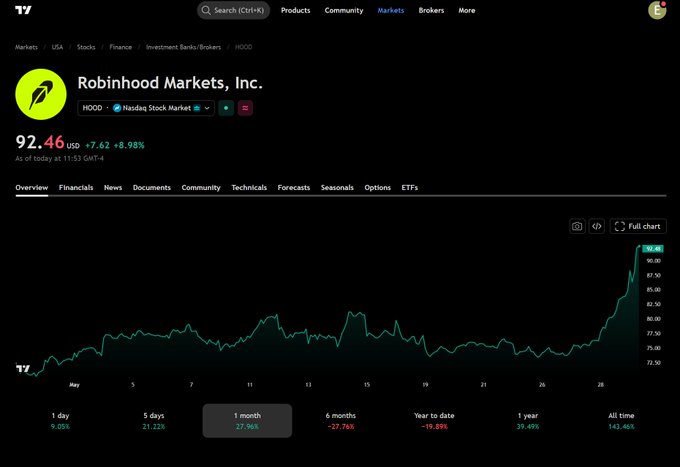The height and width of the screenshot is (467, 680).
Task: Select the 6 months range
Action: click(x=341, y=421)
